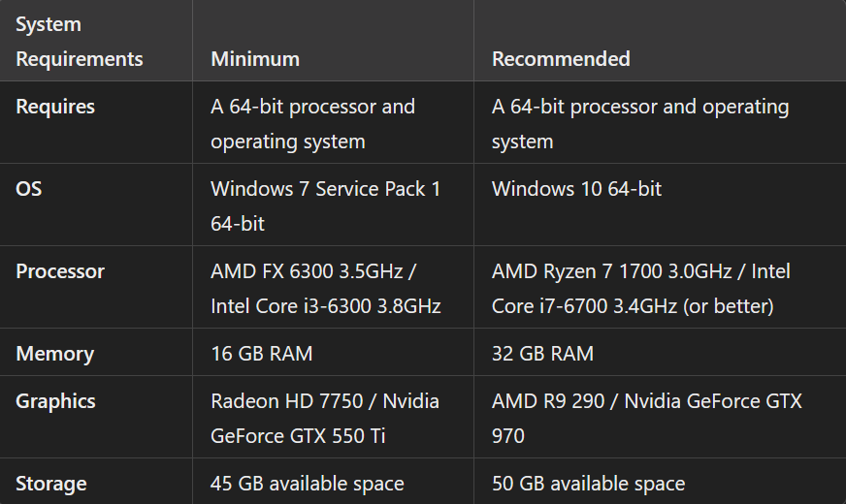
Task: Click the "Minimum" column header
Action: (x=255, y=59)
